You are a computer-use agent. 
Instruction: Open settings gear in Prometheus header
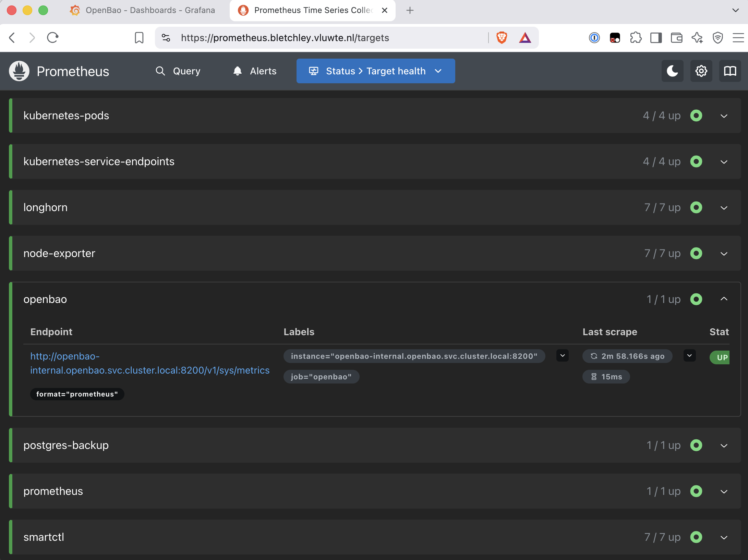(x=701, y=71)
